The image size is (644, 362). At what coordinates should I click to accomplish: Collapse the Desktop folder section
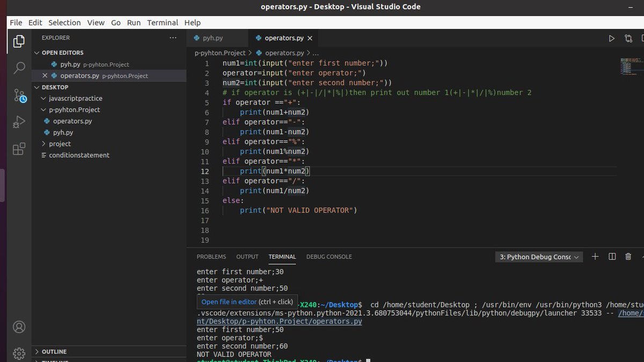(37, 87)
